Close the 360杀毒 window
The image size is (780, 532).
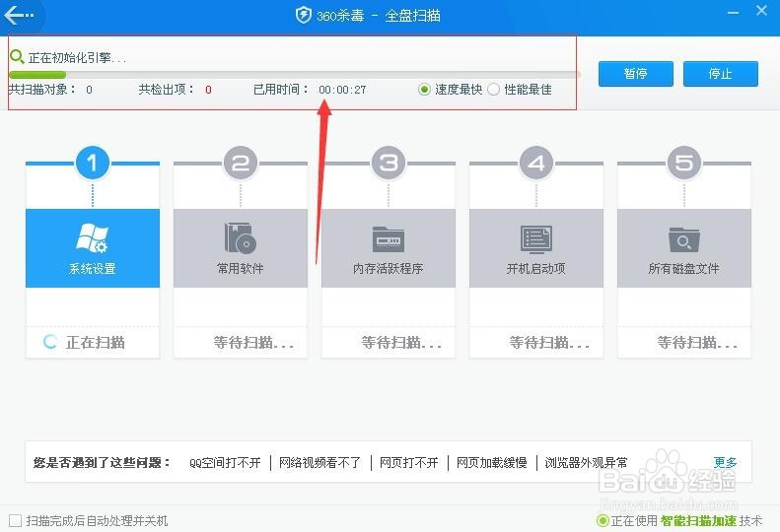click(x=761, y=11)
